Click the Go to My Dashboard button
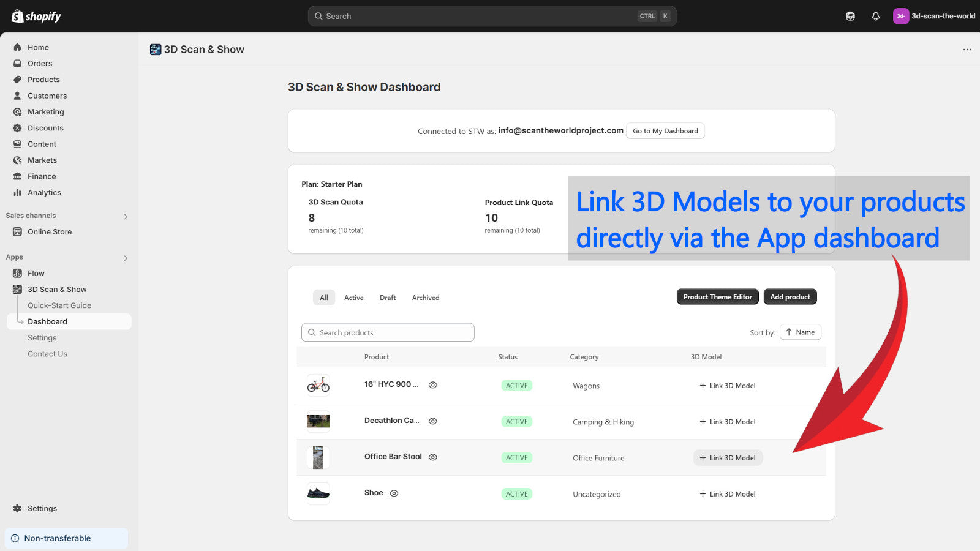Image resolution: width=980 pixels, height=551 pixels. (665, 130)
